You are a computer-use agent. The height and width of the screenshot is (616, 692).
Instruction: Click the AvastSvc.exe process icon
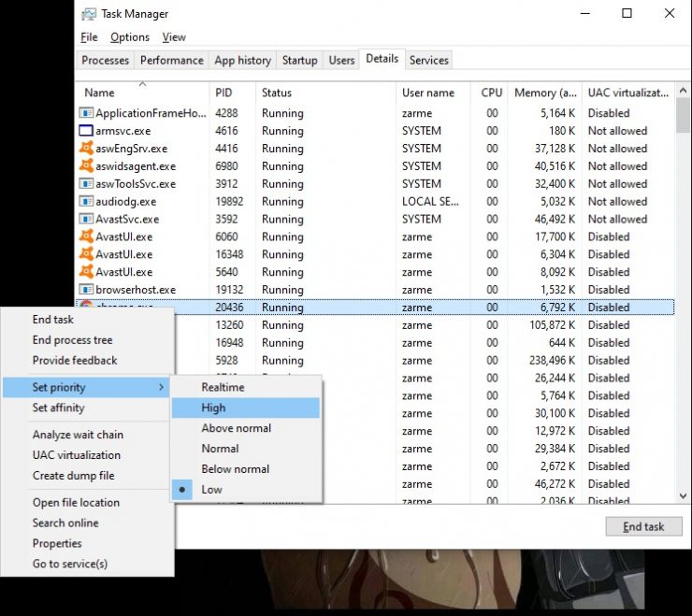coord(86,219)
